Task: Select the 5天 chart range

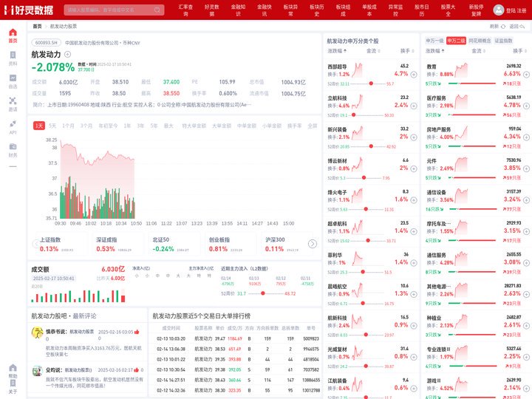Action: pos(52,126)
